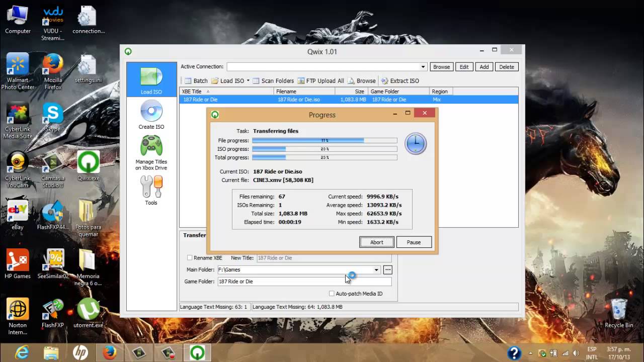Click Qwix icon in taskbar
The width and height of the screenshot is (644, 362).
(197, 352)
